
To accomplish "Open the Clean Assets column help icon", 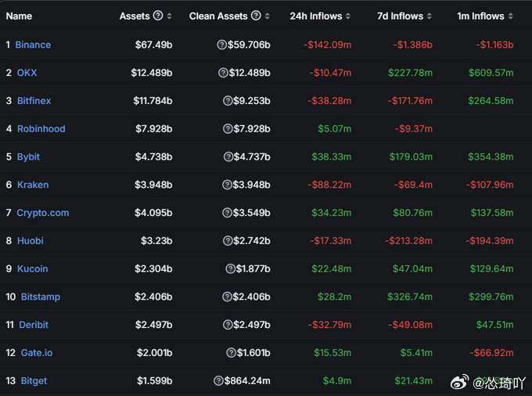I will coord(256,16).
